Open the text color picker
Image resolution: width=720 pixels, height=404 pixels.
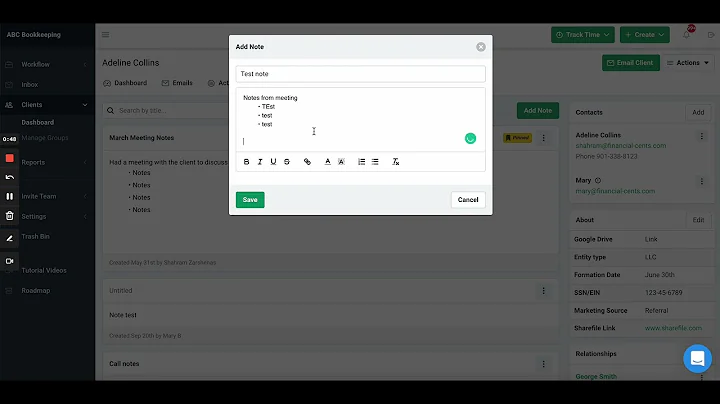(327, 162)
